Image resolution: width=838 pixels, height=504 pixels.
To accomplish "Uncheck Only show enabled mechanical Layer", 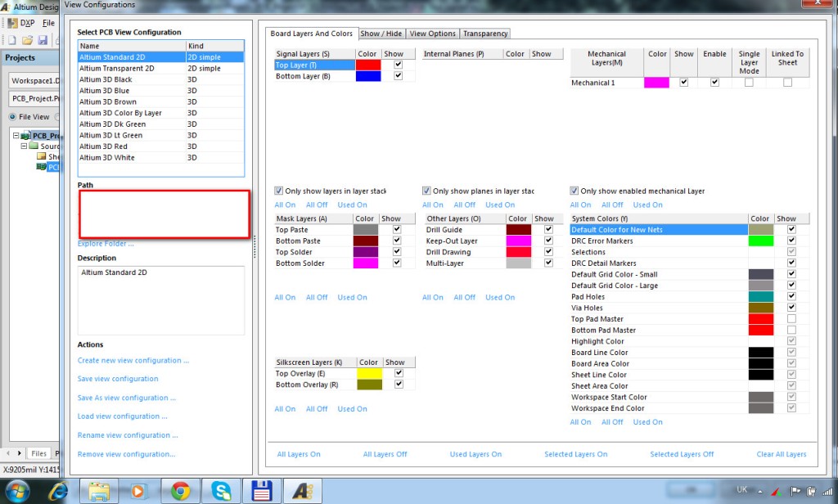I will click(574, 191).
